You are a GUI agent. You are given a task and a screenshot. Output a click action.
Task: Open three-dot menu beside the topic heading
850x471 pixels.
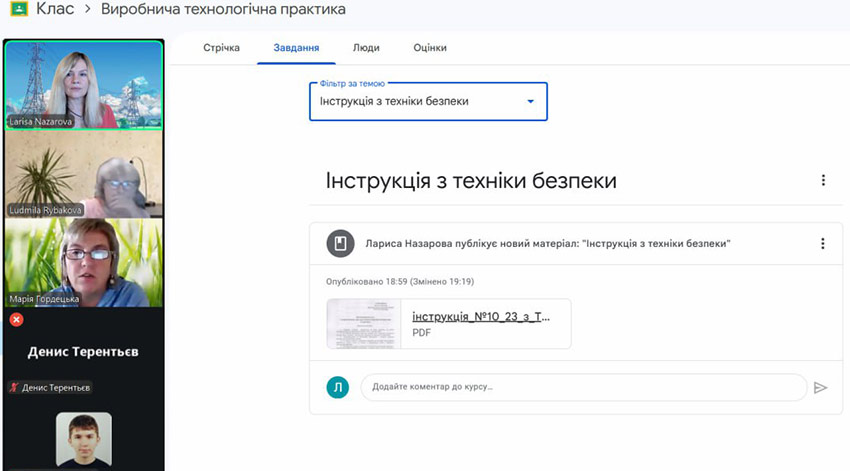coord(823,181)
